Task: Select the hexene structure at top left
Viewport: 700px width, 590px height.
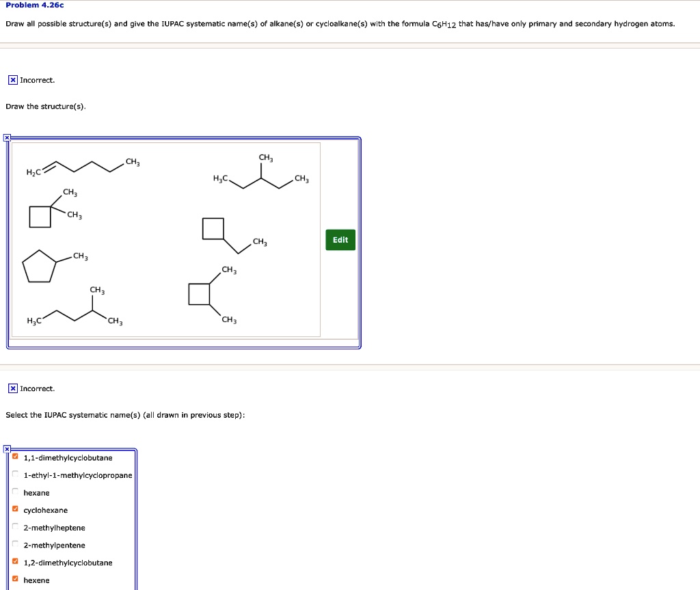Action: coord(82,167)
